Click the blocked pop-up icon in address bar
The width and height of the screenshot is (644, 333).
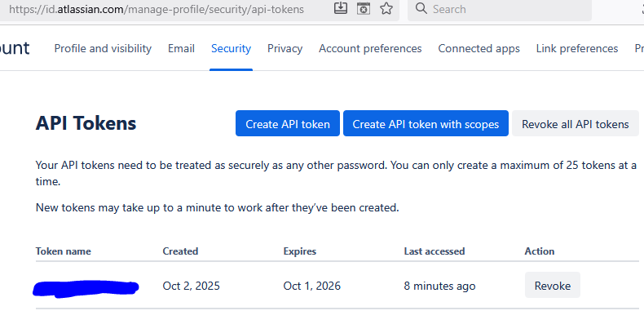(364, 9)
